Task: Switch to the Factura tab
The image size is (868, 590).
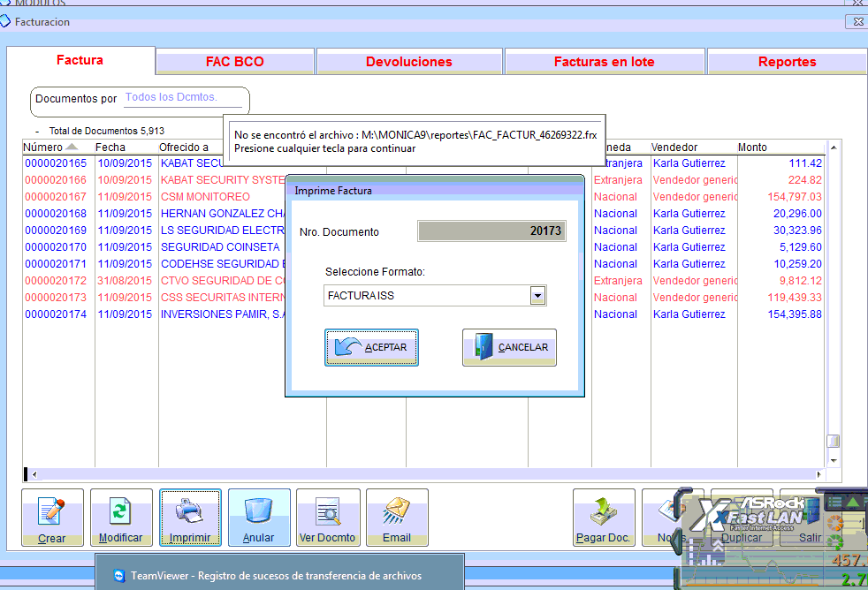Action: (80, 60)
